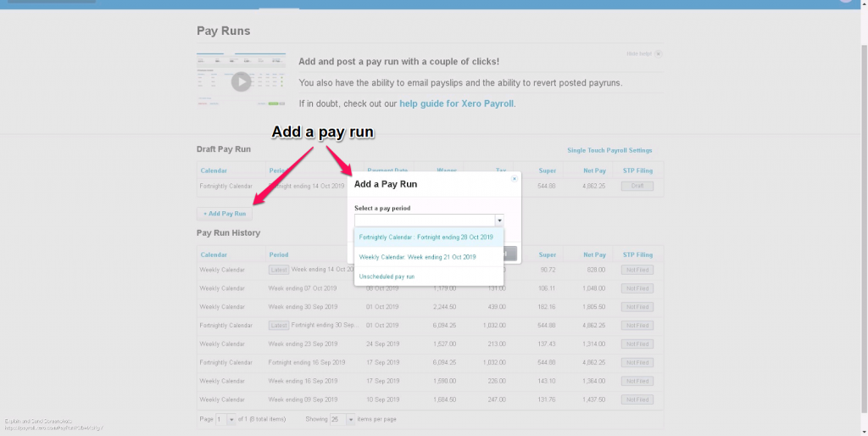Image resolution: width=868 pixels, height=436 pixels.
Task: Open Week ending 23 Sep 2019 pay run
Action: 303,344
